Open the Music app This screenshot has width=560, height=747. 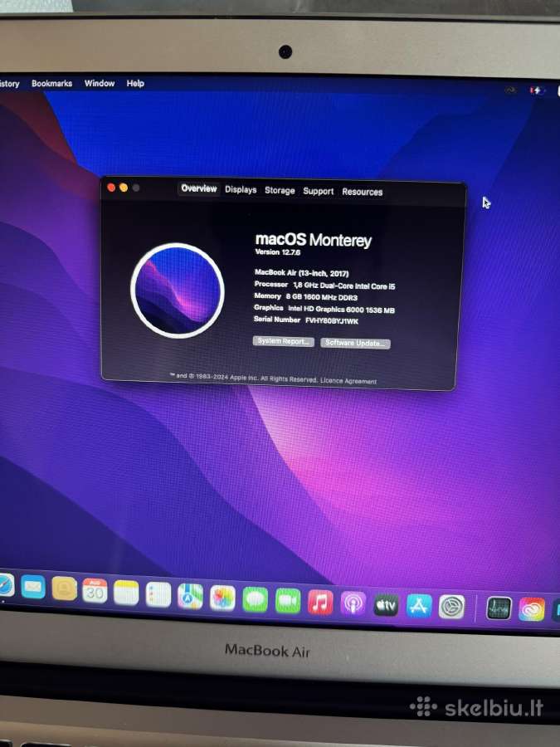tap(320, 603)
